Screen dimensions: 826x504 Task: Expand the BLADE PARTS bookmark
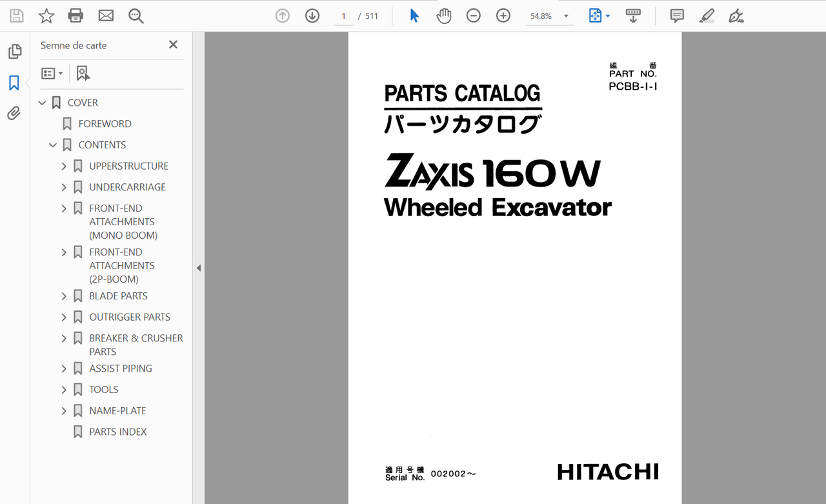tap(64, 296)
